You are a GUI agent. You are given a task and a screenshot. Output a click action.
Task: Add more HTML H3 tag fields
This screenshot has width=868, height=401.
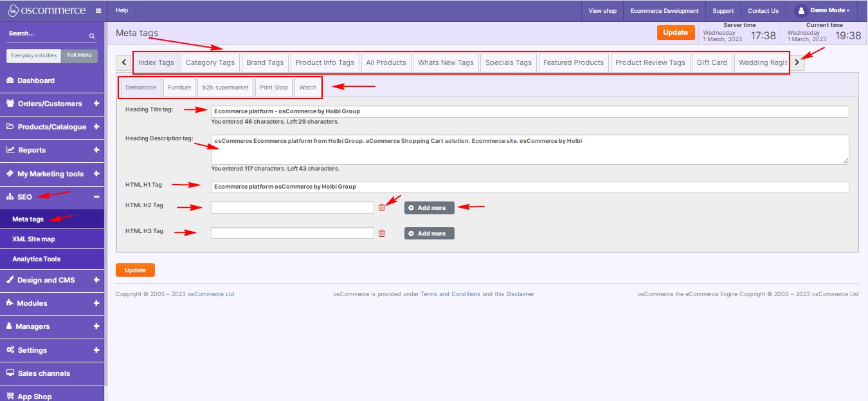[429, 233]
